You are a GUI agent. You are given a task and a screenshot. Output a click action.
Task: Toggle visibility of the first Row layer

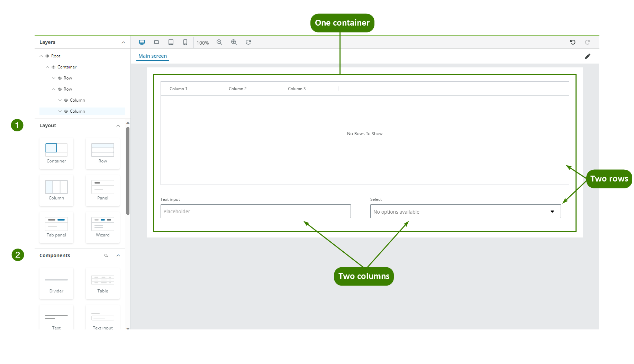coord(60,78)
